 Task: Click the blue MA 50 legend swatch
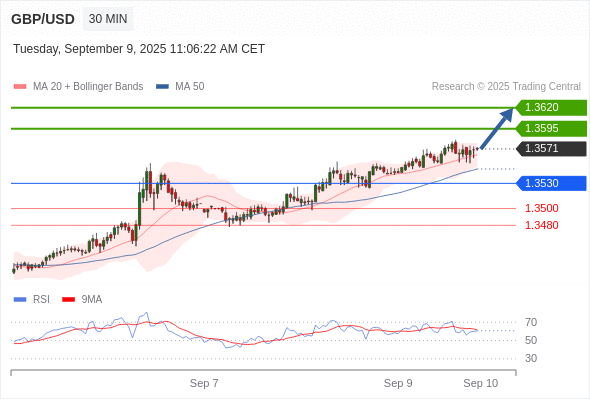coord(162,87)
